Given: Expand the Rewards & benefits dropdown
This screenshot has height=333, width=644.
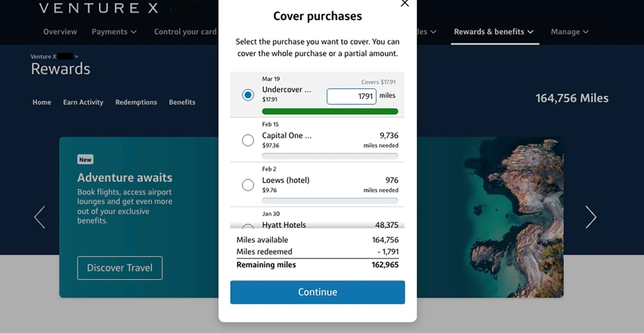Looking at the screenshot, I should pos(493,32).
